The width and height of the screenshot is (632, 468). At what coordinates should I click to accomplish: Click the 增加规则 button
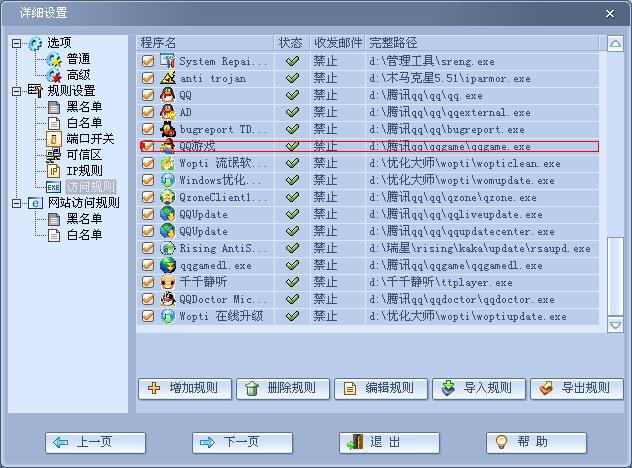[185, 389]
